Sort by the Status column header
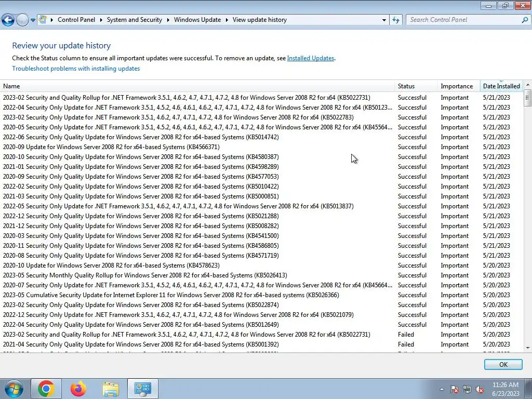This screenshot has width=532, height=399. (416, 86)
